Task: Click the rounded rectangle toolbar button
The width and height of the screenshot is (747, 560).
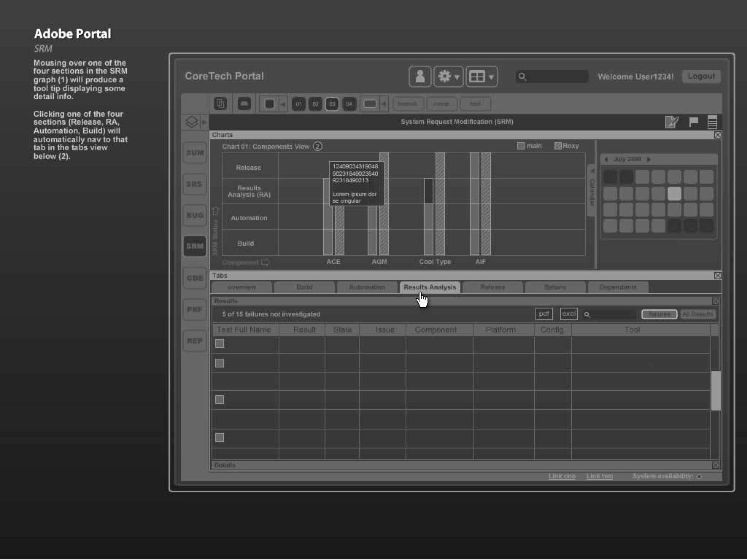Action: [x=370, y=104]
